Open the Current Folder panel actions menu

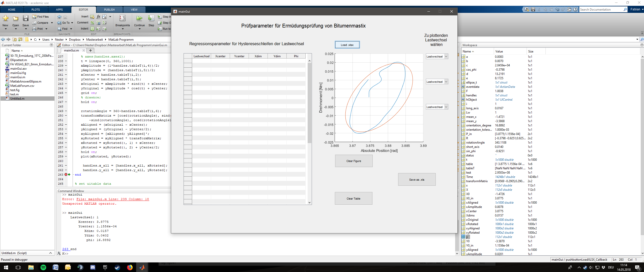tap(51, 45)
